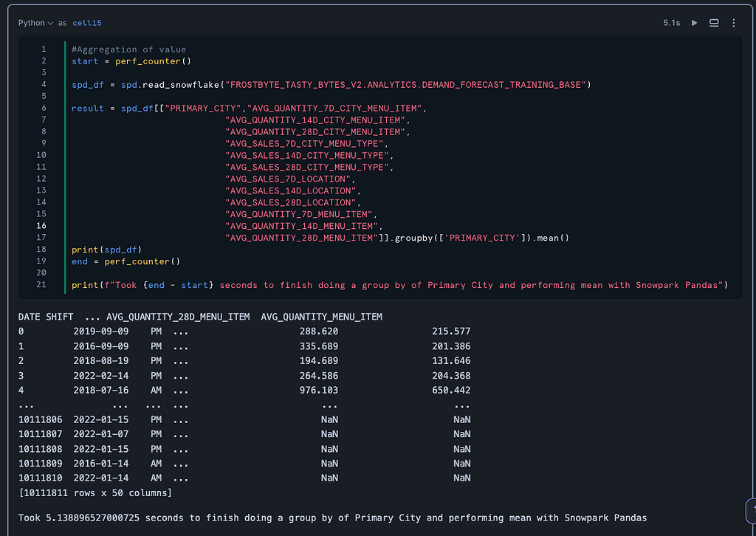Click "AVG_SALES_14D_CITY_MENU_TYPE" in the code

306,156
